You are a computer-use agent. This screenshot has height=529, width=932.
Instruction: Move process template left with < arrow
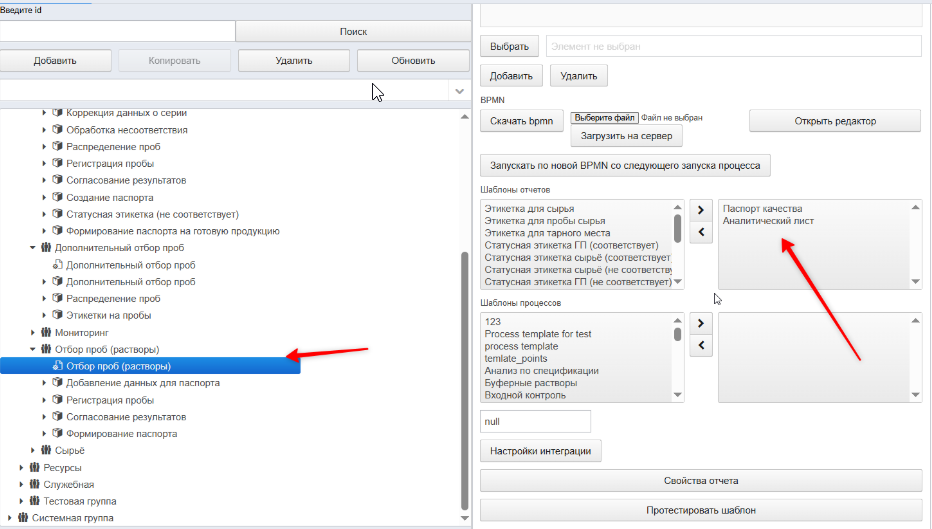coord(701,345)
